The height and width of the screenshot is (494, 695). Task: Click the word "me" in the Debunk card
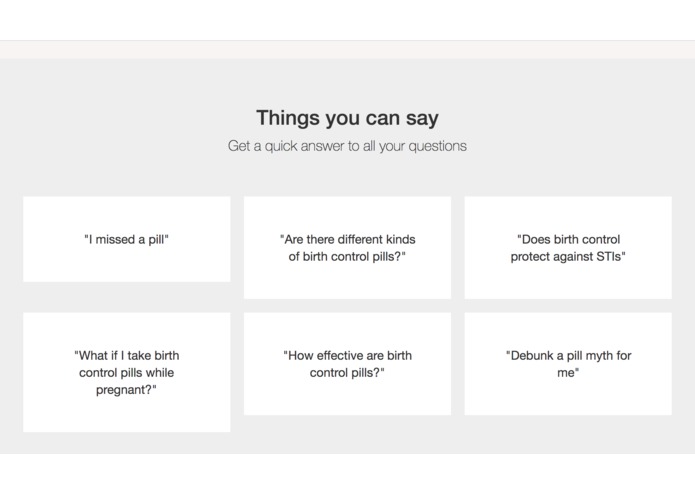568,373
